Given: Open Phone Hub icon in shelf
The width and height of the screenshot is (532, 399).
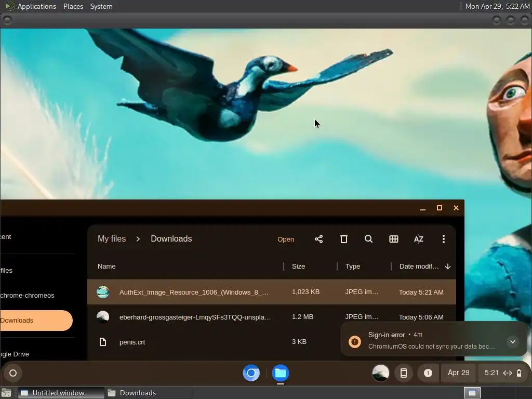Looking at the screenshot, I should click(403, 373).
